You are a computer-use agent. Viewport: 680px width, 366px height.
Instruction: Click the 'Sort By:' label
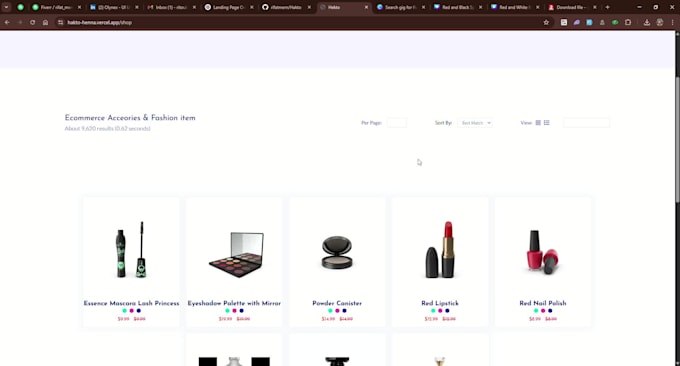point(443,123)
